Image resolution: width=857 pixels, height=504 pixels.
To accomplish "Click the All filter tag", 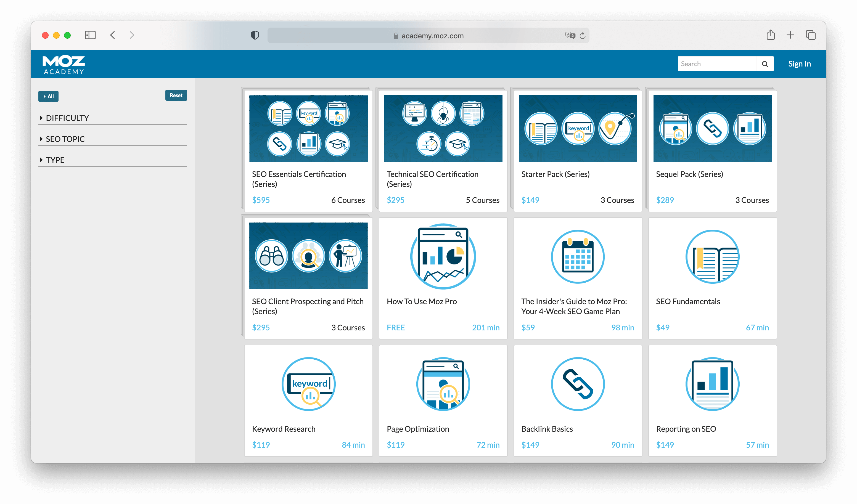I will point(48,96).
